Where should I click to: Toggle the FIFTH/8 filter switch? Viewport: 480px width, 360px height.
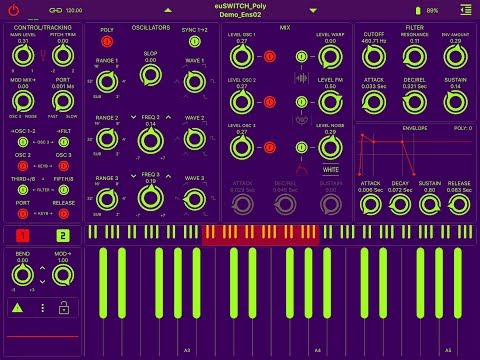[64, 190]
